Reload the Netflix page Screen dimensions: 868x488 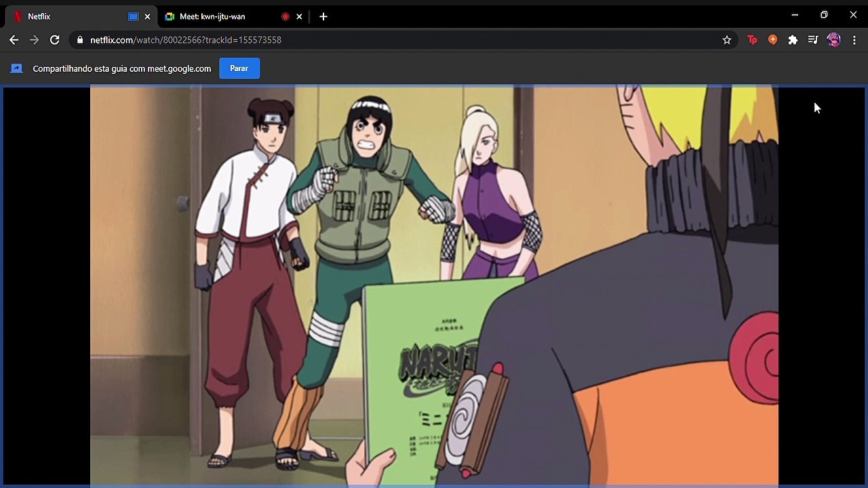point(55,40)
